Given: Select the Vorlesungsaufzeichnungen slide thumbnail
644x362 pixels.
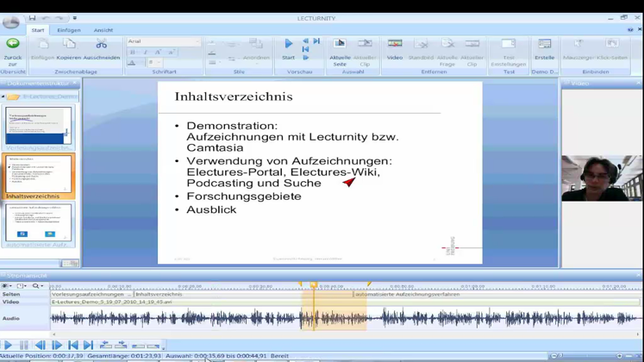Looking at the screenshot, I should coord(40,128).
